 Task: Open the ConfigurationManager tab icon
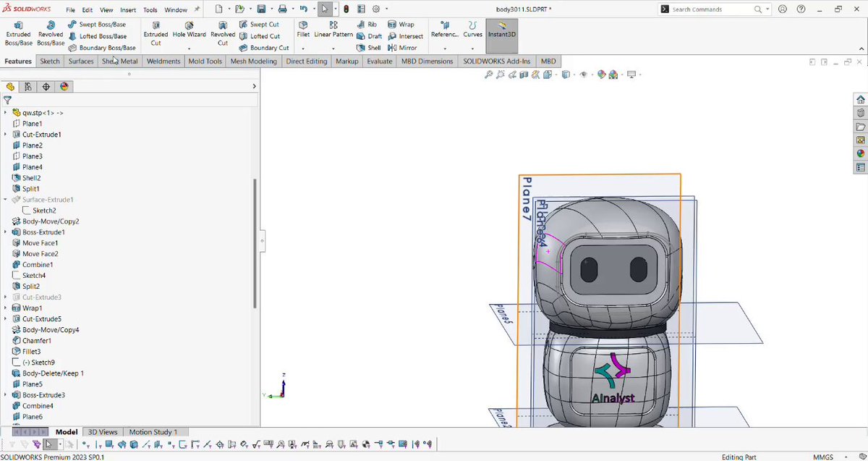pyautogui.click(x=46, y=87)
